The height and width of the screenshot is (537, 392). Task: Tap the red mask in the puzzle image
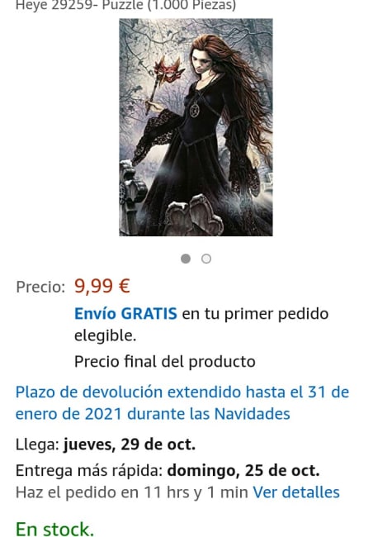coord(168,70)
